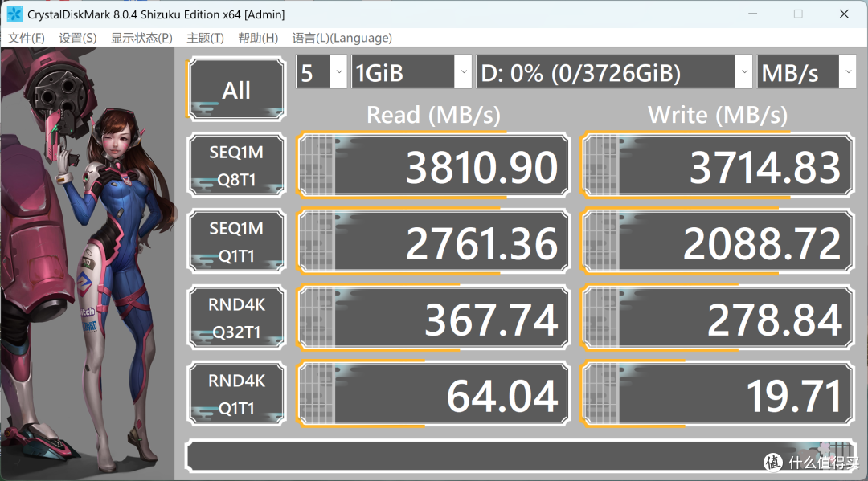Image resolution: width=868 pixels, height=481 pixels.
Task: Click the 278.84 write result
Action: point(718,318)
